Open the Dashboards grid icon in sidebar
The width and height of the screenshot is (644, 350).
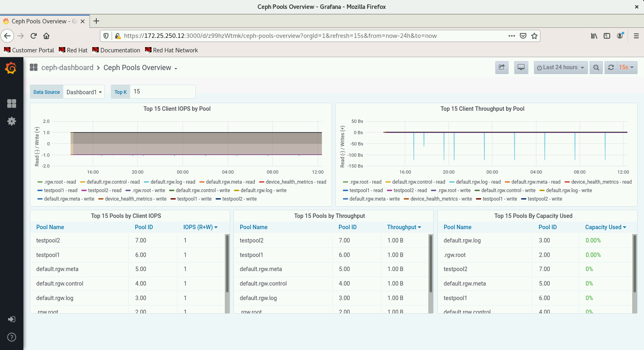(12, 104)
